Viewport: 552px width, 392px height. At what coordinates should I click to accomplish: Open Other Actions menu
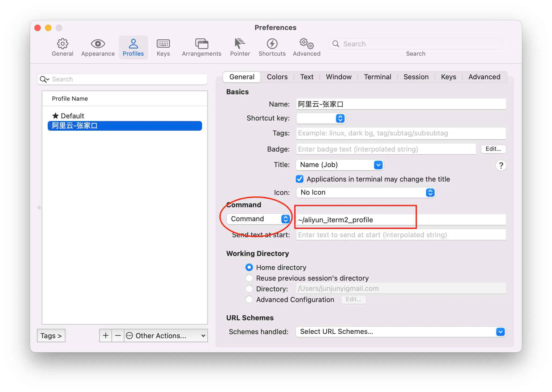[158, 336]
